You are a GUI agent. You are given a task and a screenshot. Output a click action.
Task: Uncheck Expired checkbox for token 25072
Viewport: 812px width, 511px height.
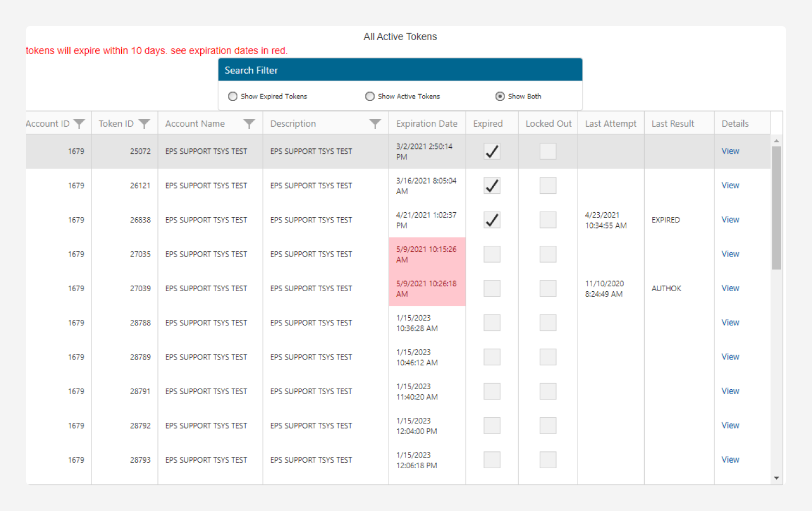pos(492,152)
